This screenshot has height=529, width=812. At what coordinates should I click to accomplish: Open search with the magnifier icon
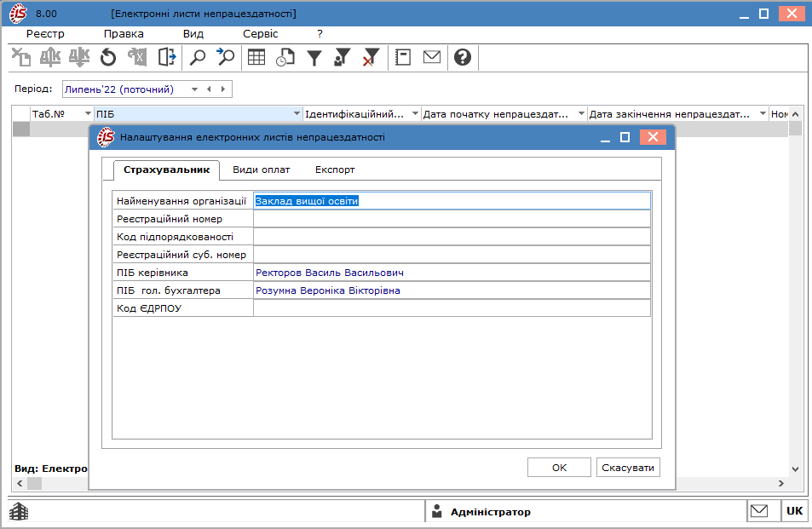click(x=198, y=57)
